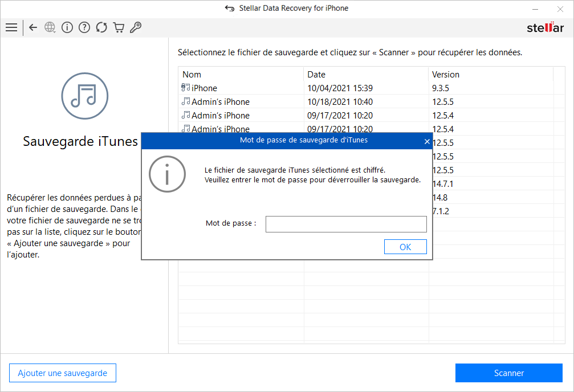
Task: Click Ajouter une sauvegarde button
Action: pyautogui.click(x=63, y=373)
